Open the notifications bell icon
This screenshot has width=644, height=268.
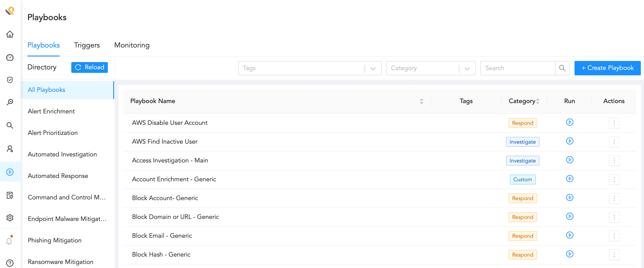click(x=9, y=241)
